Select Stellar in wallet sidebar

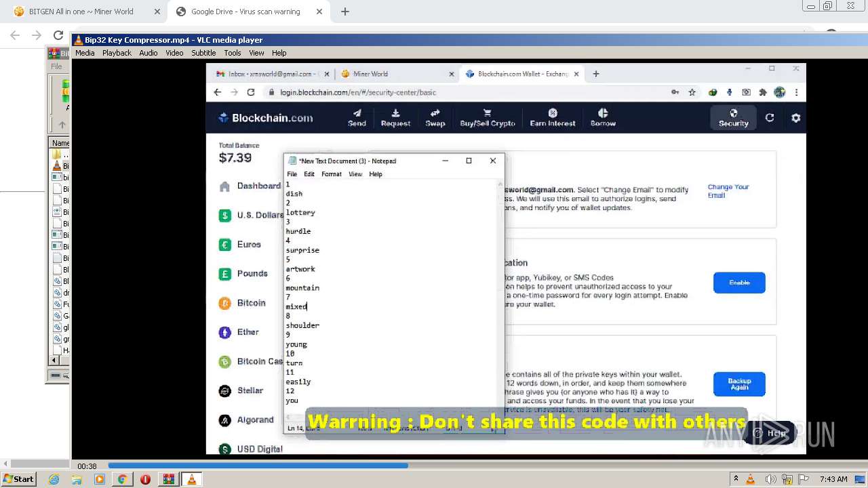pyautogui.click(x=241, y=390)
